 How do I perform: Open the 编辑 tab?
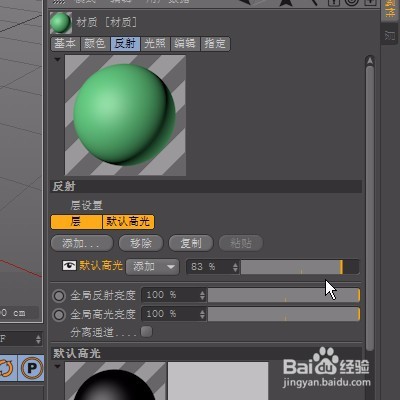(185, 44)
